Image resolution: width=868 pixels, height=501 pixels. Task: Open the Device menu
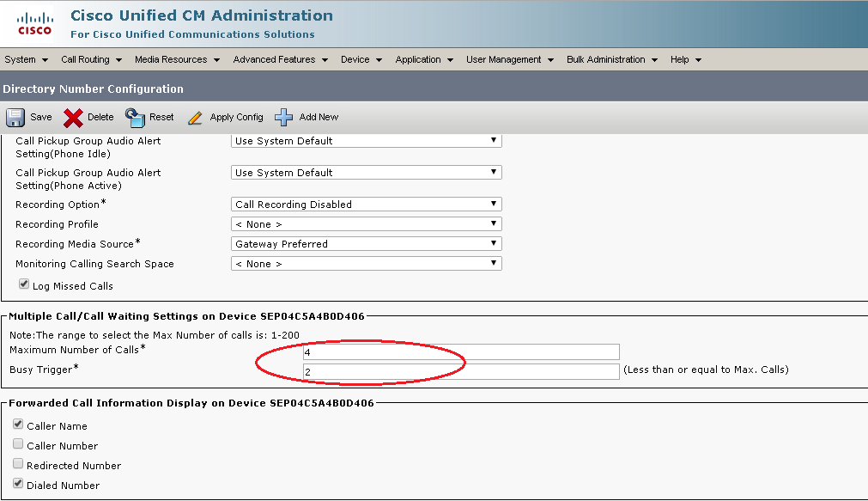point(361,59)
